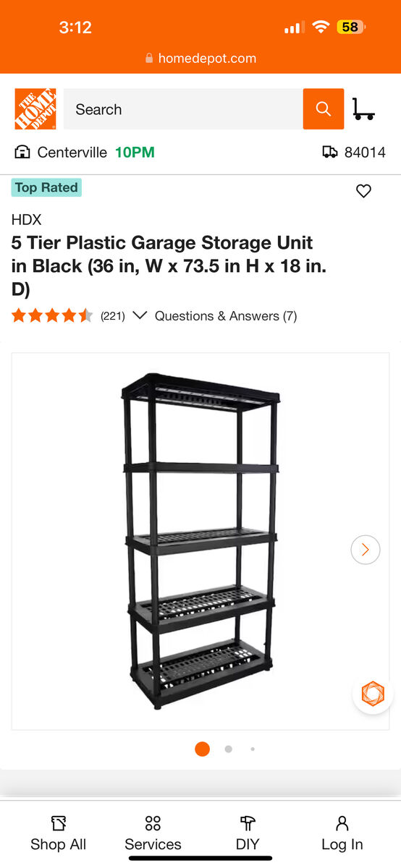Open the Log In tab

pos(342,834)
